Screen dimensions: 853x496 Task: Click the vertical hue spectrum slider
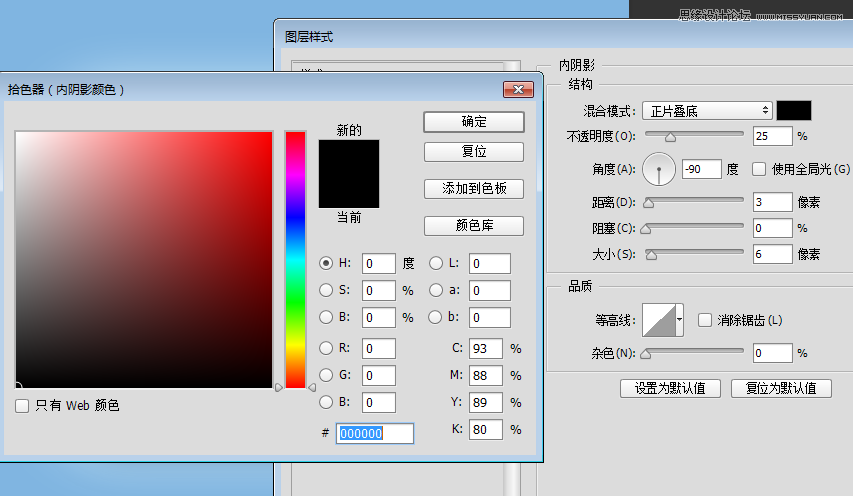[x=295, y=258]
